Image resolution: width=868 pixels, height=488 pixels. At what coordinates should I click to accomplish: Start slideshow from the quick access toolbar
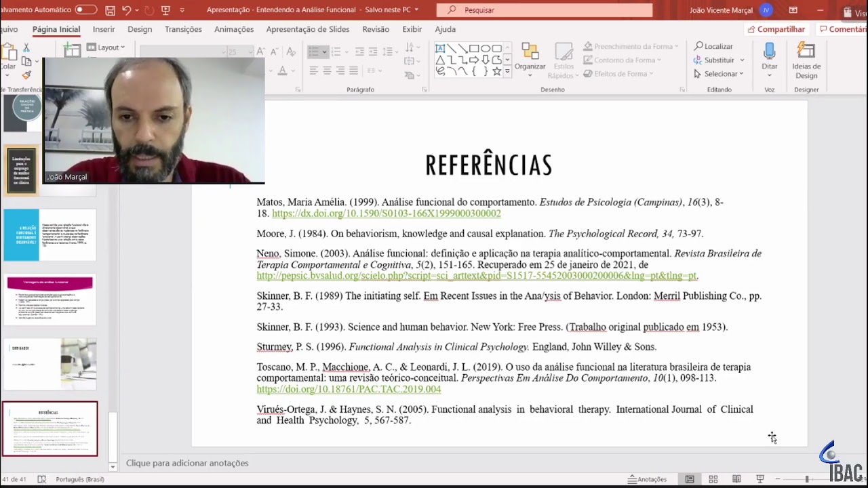(x=166, y=10)
